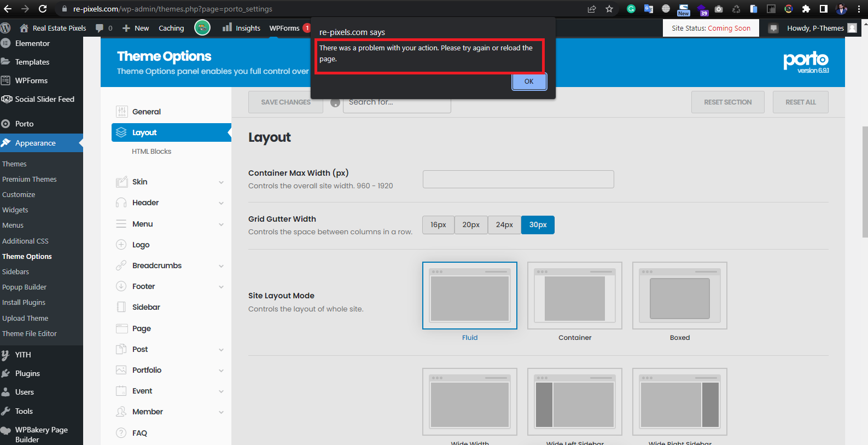The height and width of the screenshot is (445, 868).
Task: Click the notification icon beside Howdy, P-Themes
Action: [x=773, y=28]
